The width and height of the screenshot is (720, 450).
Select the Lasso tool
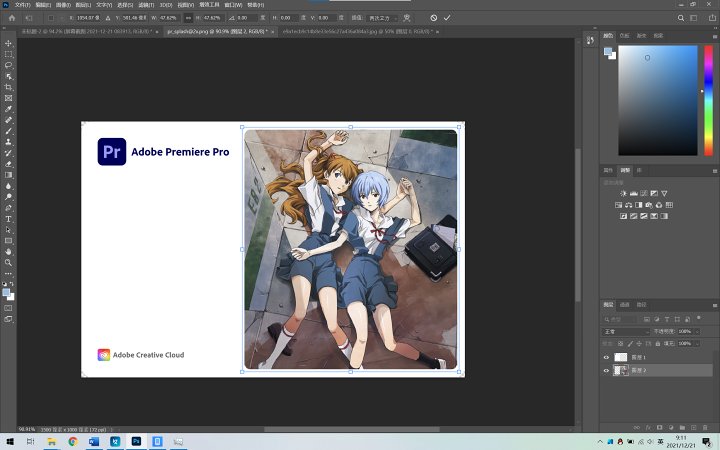point(8,65)
